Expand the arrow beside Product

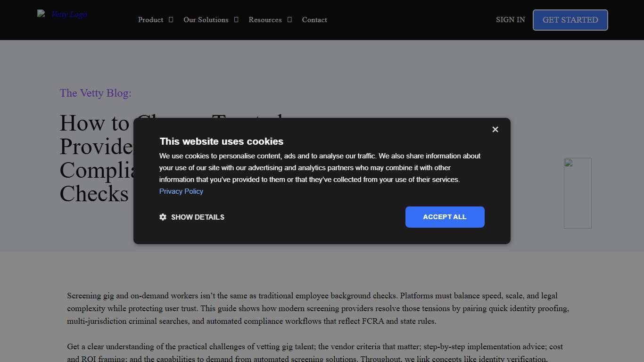(171, 20)
